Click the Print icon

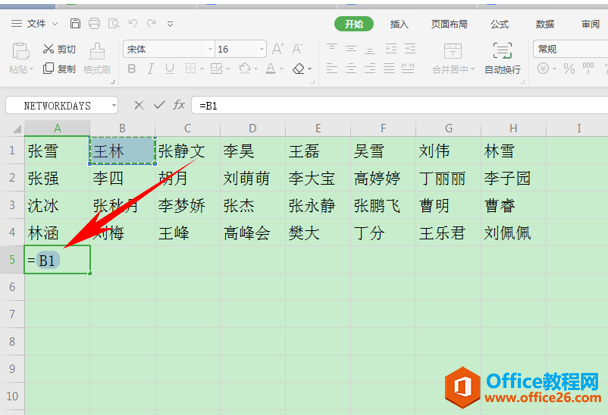tap(93, 23)
